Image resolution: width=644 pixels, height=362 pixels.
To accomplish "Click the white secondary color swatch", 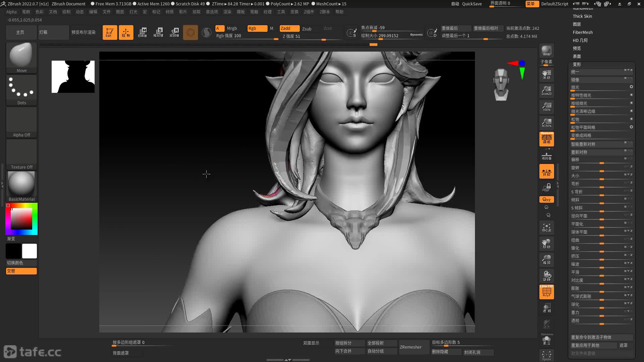I will click(30, 251).
